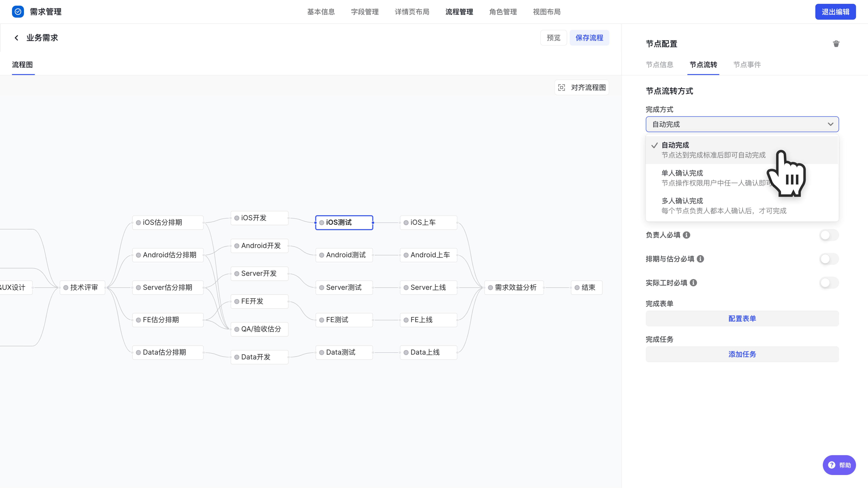Screen dimensions: 868x488
Task: Select the 自动完成 option in dropdown list
Action: click(742, 150)
